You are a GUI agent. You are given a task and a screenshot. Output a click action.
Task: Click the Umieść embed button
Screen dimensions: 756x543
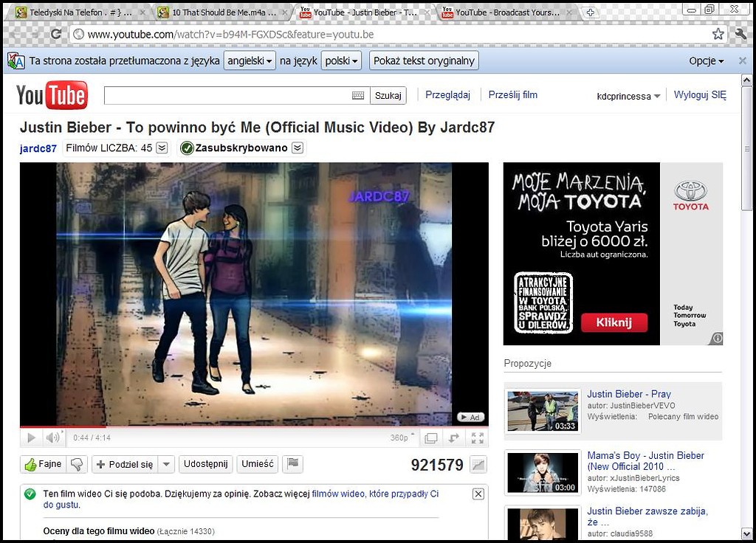(258, 464)
